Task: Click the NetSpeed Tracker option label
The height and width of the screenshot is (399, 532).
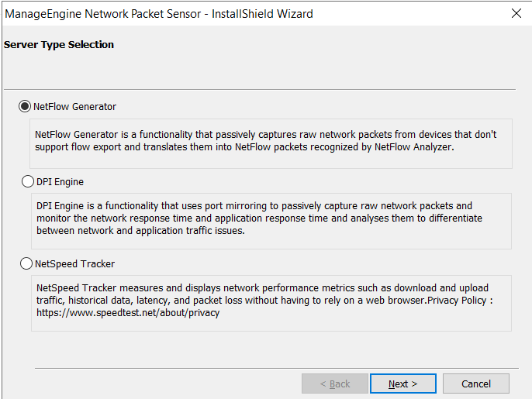Action: [x=74, y=264]
